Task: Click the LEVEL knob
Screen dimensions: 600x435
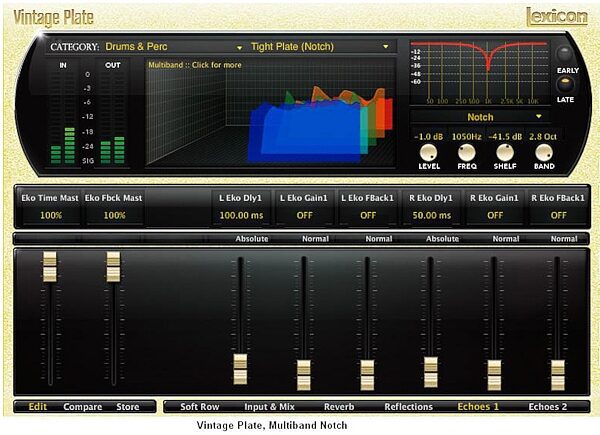Action: click(429, 153)
